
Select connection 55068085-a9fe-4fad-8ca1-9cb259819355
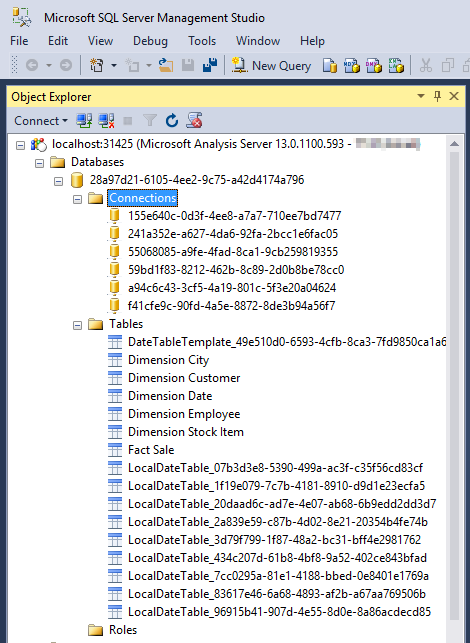pyautogui.click(x=233, y=252)
